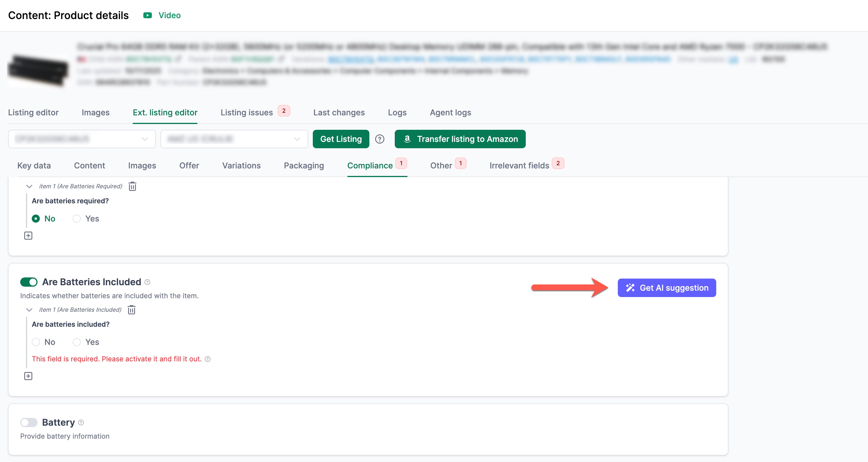868x462 pixels.
Task: Click help icon after required field error message
Action: point(208,359)
